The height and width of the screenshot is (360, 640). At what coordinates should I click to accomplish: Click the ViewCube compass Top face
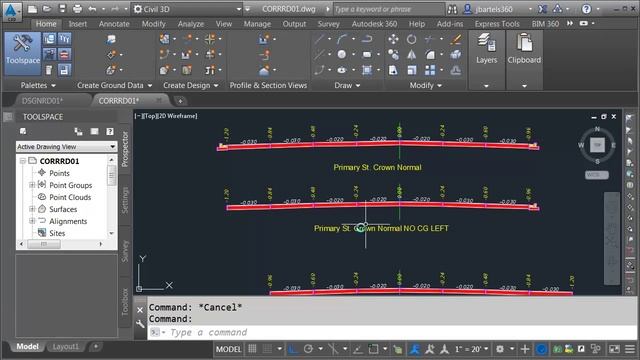[x=597, y=144]
